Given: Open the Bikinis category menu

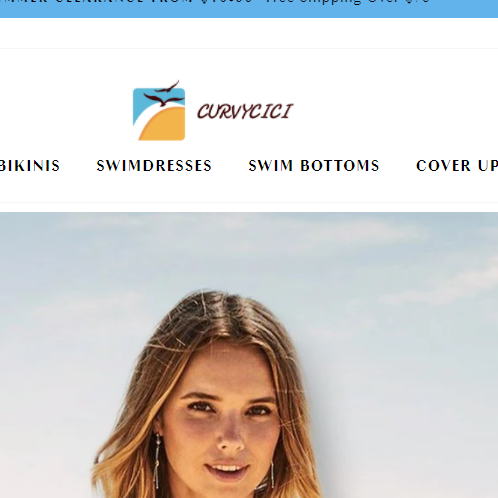Looking at the screenshot, I should pyautogui.click(x=30, y=166).
